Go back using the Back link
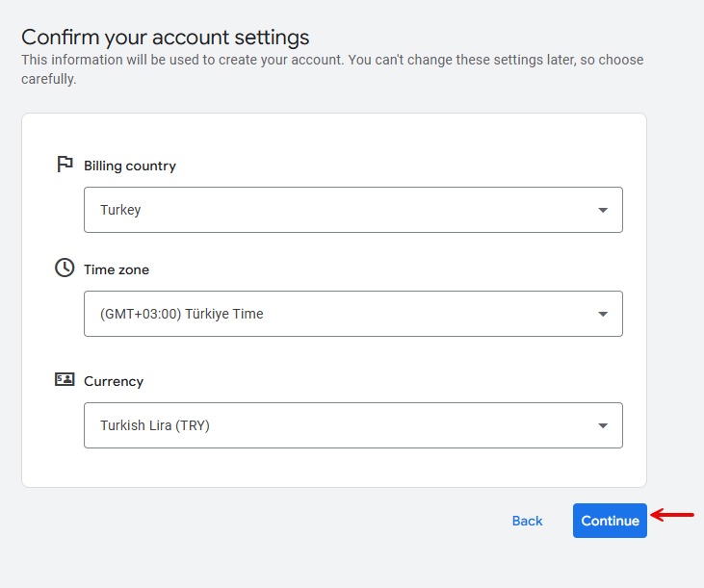704x588 pixels. [x=527, y=521]
